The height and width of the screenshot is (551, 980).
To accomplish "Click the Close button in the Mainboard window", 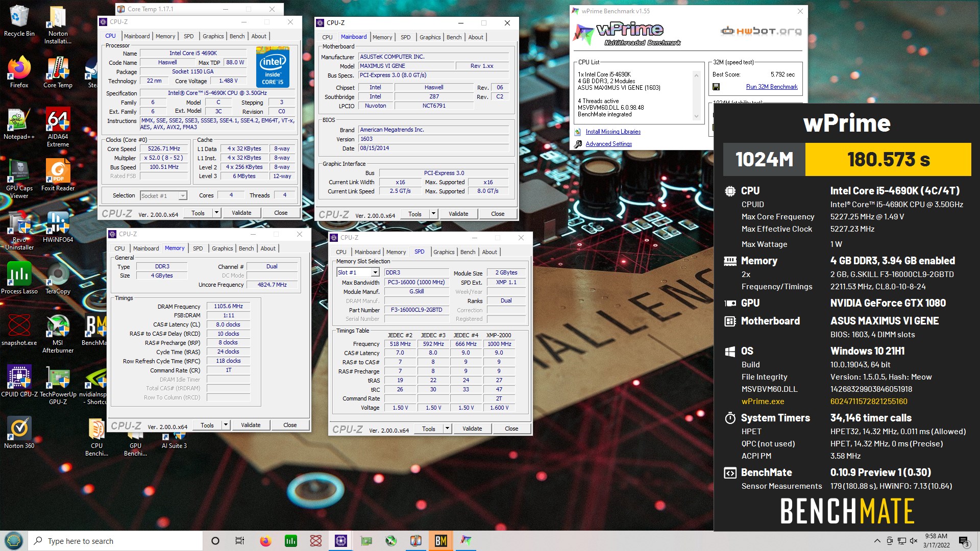I will click(x=498, y=214).
